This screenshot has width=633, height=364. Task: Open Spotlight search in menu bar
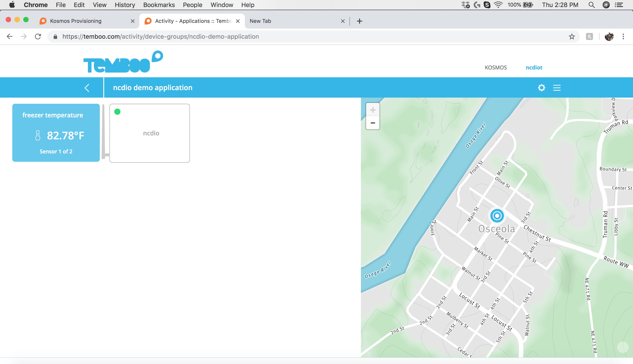point(591,5)
